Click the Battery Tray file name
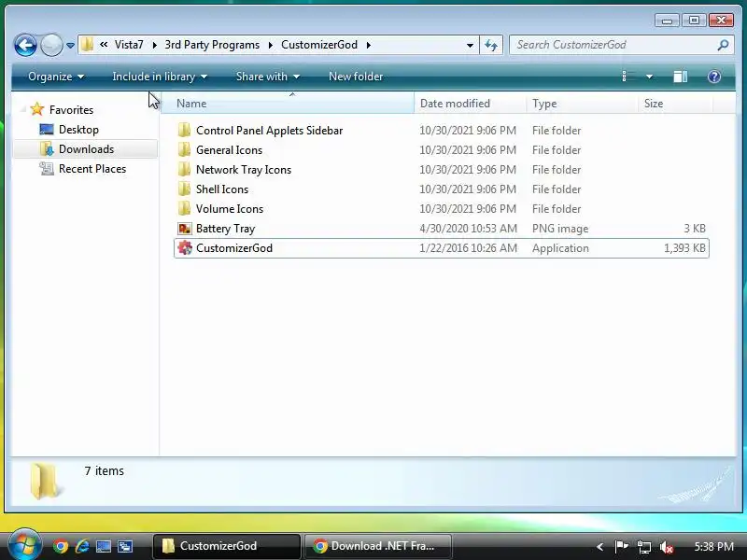Screen dimensions: 747x560 [x=225, y=229]
